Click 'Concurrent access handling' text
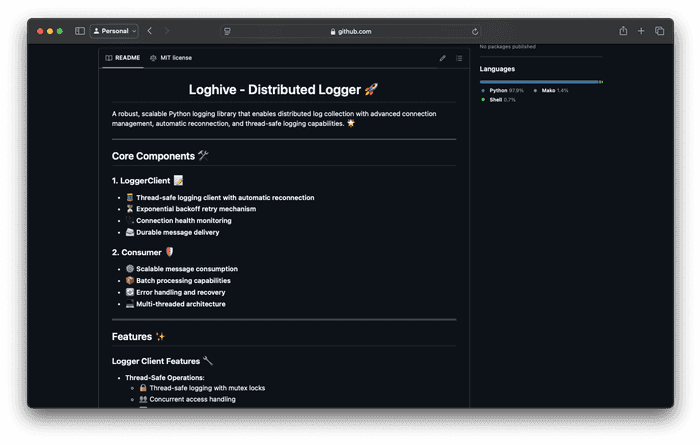The height and width of the screenshot is (444, 700). pyautogui.click(x=192, y=399)
